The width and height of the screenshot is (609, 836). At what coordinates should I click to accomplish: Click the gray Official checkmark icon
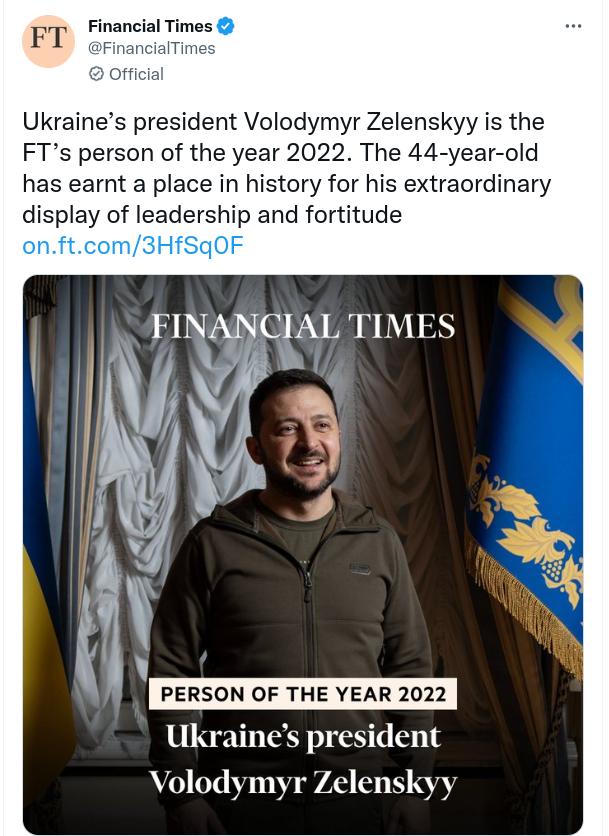tap(96, 74)
